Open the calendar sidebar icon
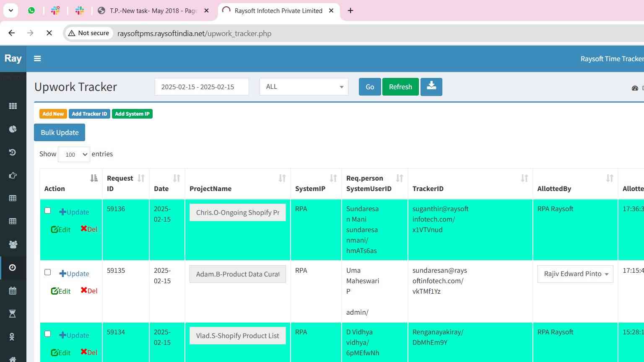 point(13,290)
